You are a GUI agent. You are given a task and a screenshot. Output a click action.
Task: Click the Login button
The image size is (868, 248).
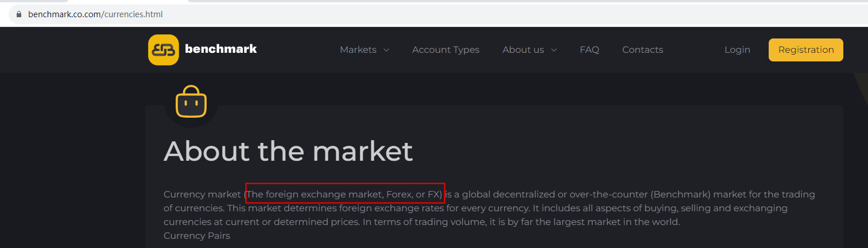[737, 50]
